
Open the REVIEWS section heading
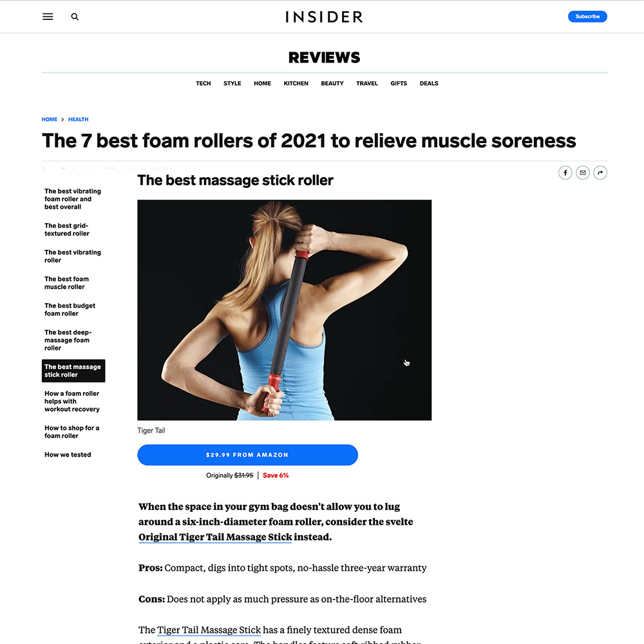coord(324,57)
